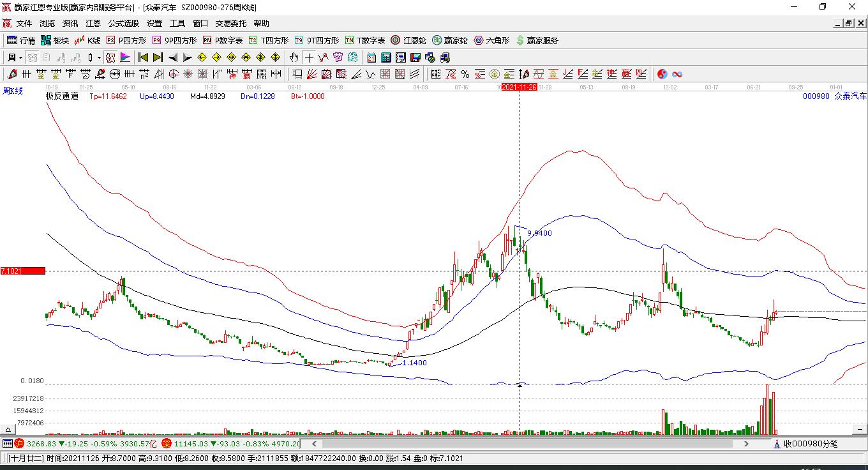Screen dimensions: 868x470
Task: Click the 000980 众泰汽车 stock label
Action: point(835,96)
